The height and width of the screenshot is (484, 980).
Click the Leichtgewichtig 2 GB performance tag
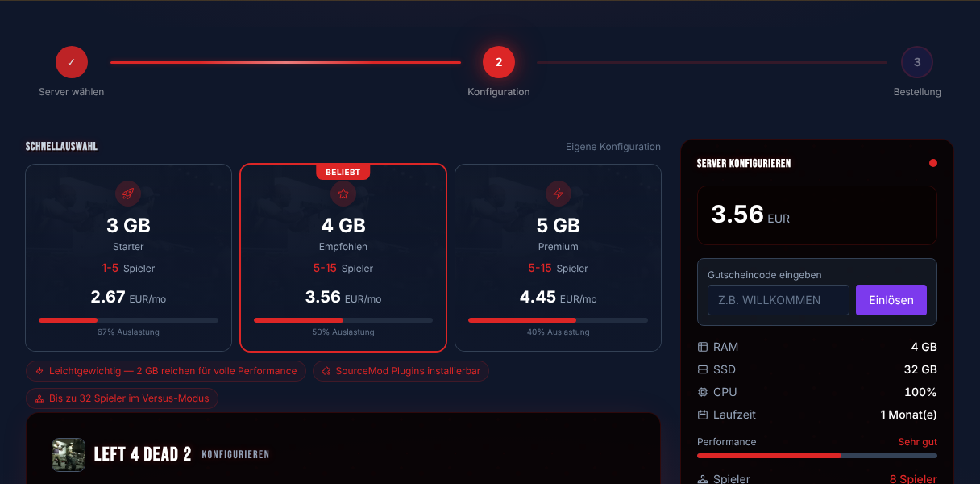(x=166, y=371)
